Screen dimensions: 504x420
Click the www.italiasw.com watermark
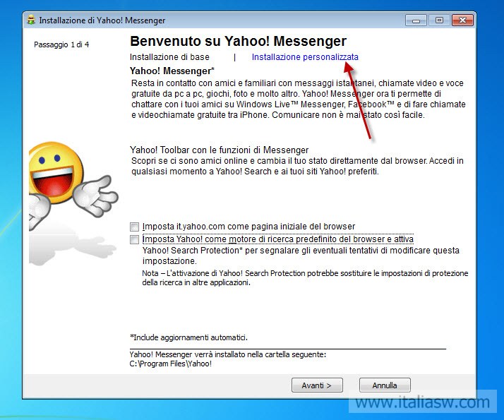point(422,403)
